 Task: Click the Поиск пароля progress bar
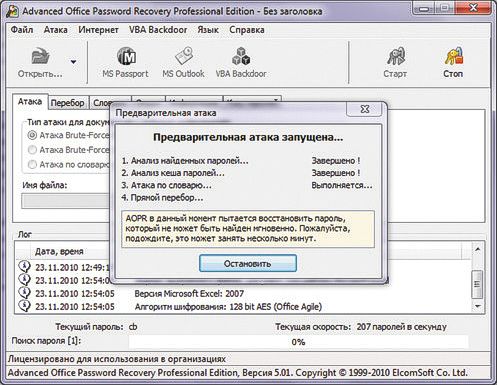298,342
